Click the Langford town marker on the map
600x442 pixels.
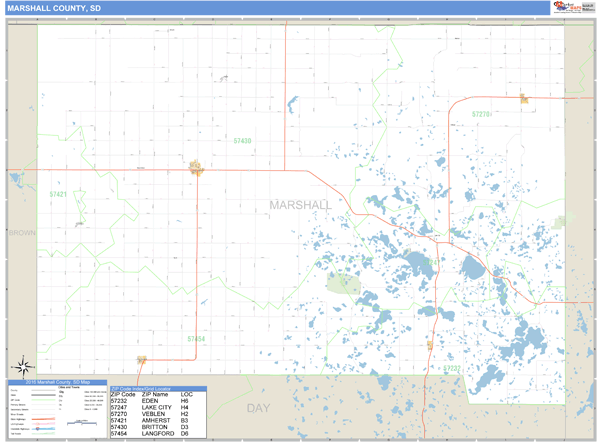142,360
